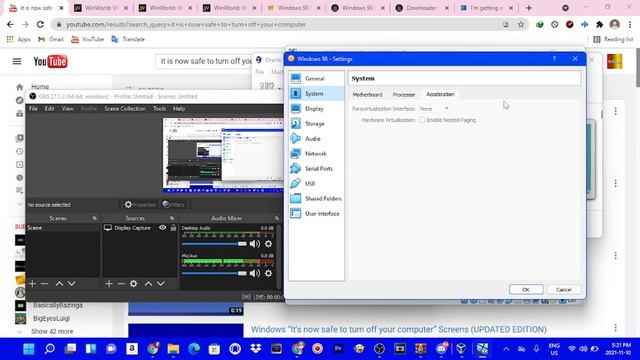
Task: Click the settings dialog help question mark
Action: click(554, 59)
